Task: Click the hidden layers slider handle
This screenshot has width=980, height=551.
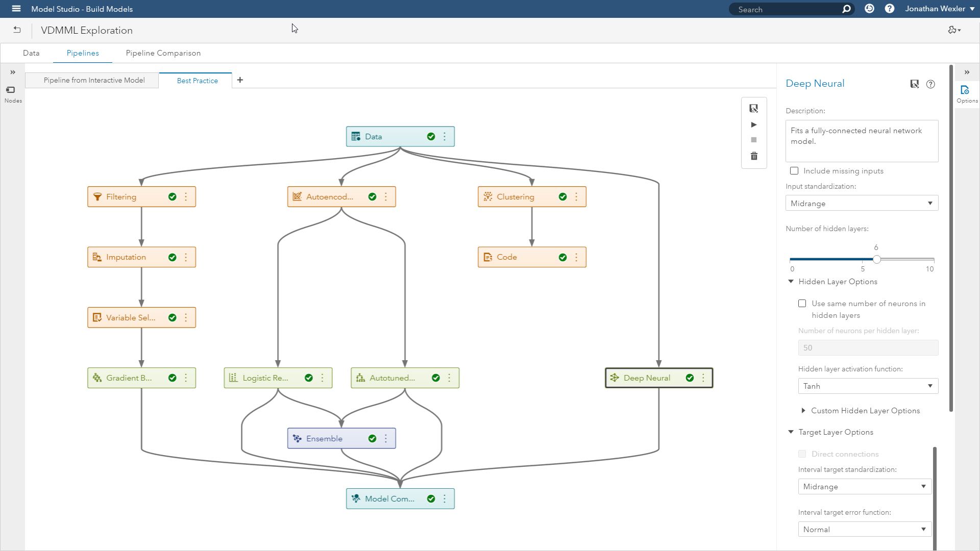Action: coord(876,259)
